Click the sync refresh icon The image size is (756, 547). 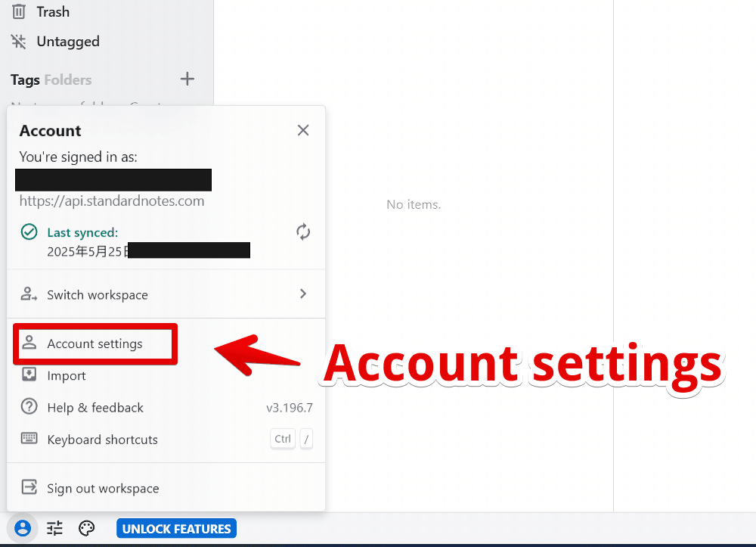303,232
